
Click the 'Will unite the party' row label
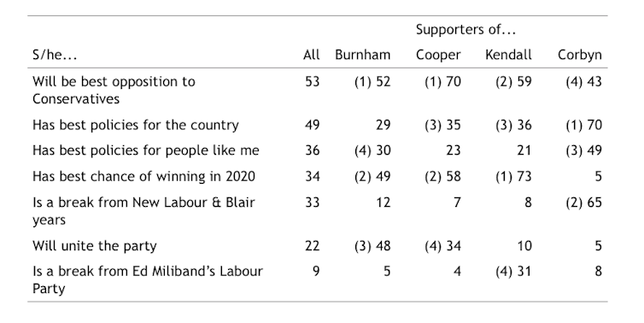(95, 246)
